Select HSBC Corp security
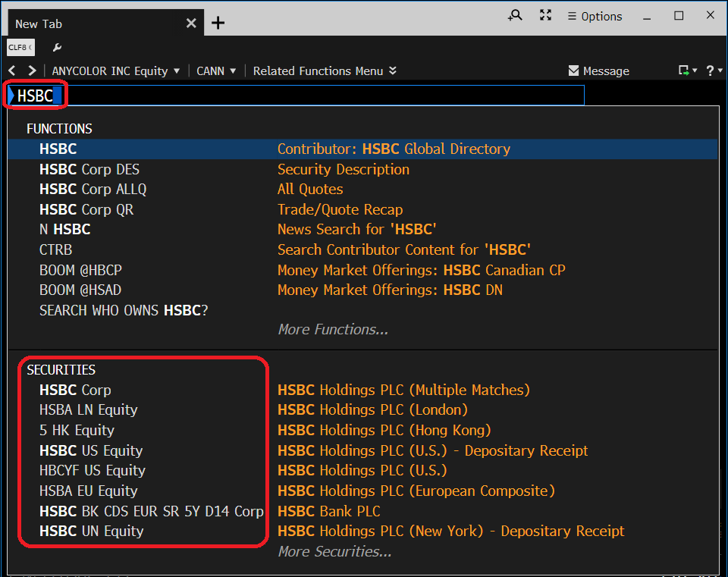This screenshot has height=577, width=728. (x=75, y=390)
